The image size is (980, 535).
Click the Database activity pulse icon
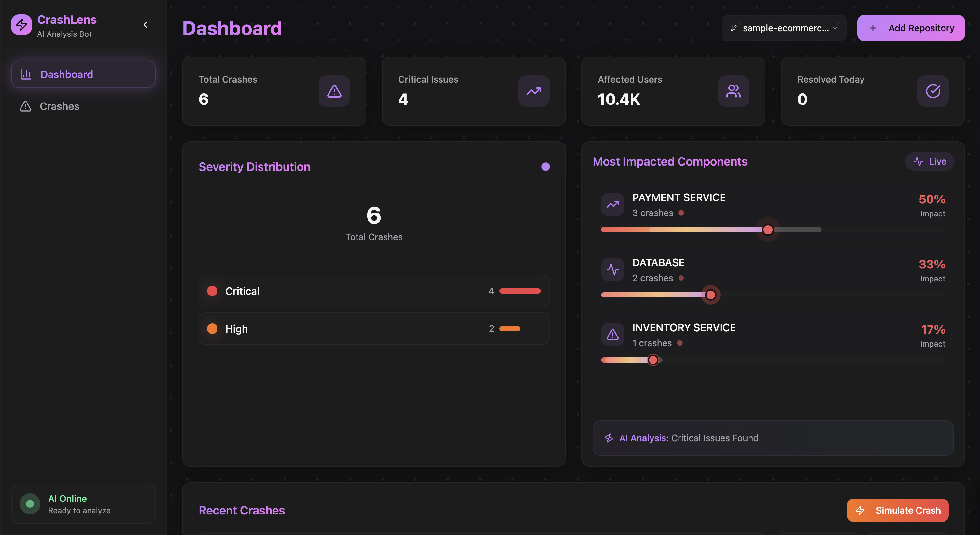[612, 269]
